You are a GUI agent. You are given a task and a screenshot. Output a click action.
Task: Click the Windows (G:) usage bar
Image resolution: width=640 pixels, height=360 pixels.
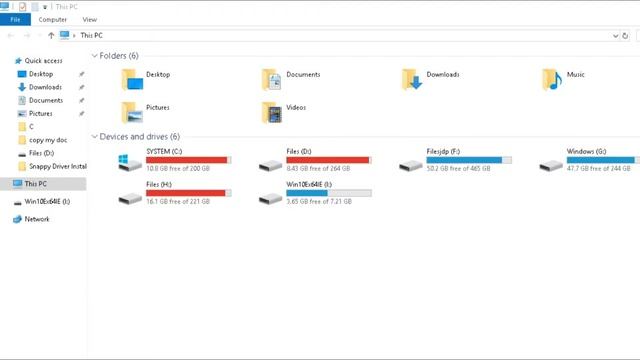603,160
